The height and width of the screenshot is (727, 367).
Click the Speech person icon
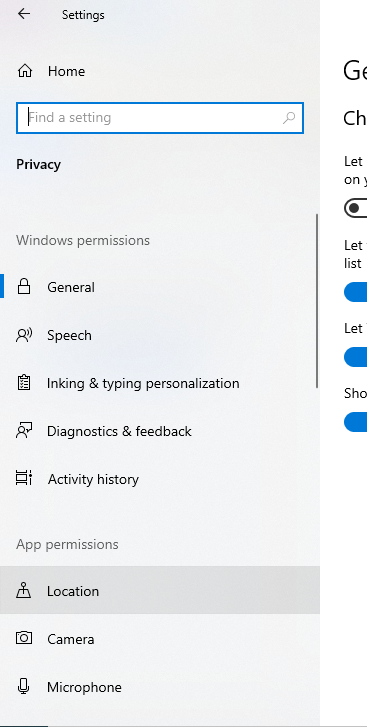24,335
